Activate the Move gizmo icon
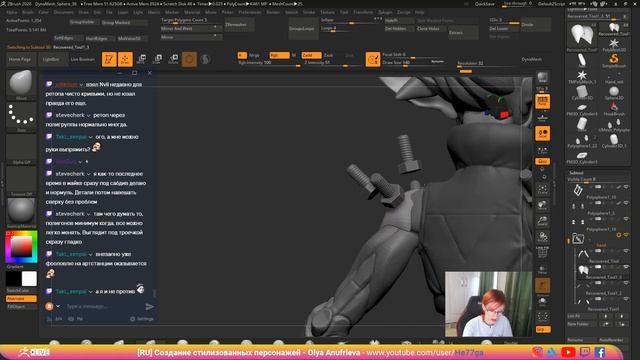This screenshot has height=360, width=640. pyautogui.click(x=141, y=59)
